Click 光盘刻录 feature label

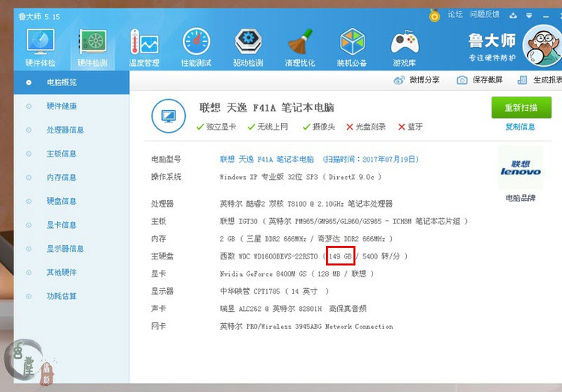coord(370,127)
